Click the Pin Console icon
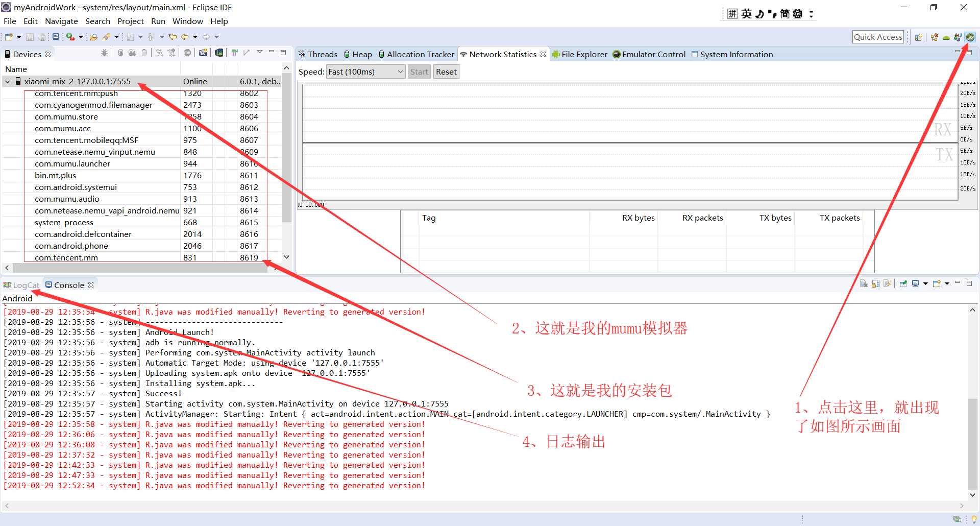 click(903, 283)
